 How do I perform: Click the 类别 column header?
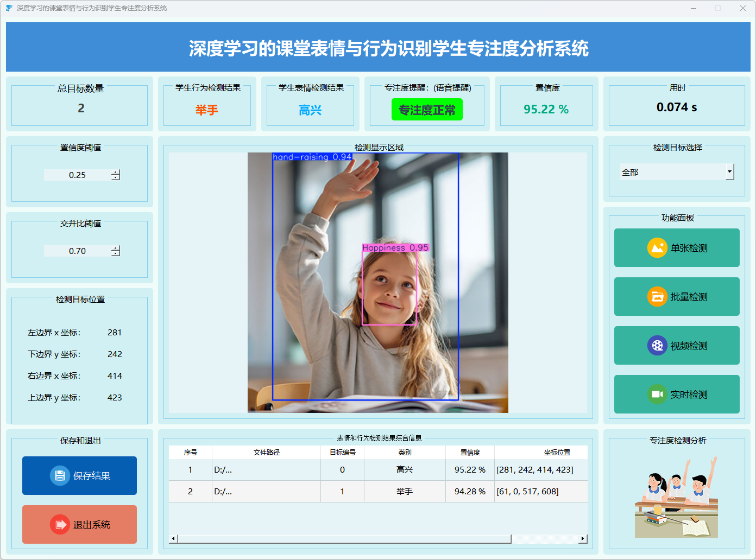tap(405, 453)
